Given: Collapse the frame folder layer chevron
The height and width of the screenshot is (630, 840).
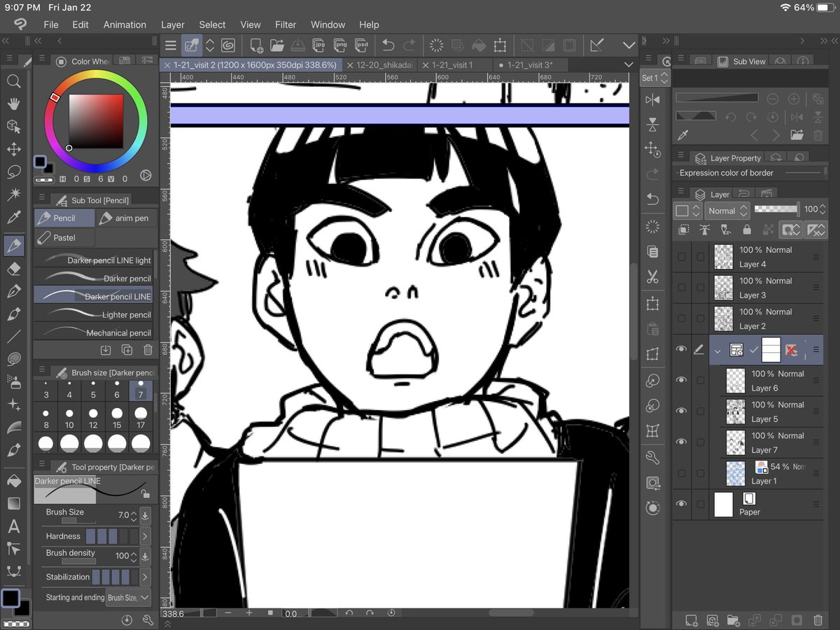Looking at the screenshot, I should click(x=717, y=350).
